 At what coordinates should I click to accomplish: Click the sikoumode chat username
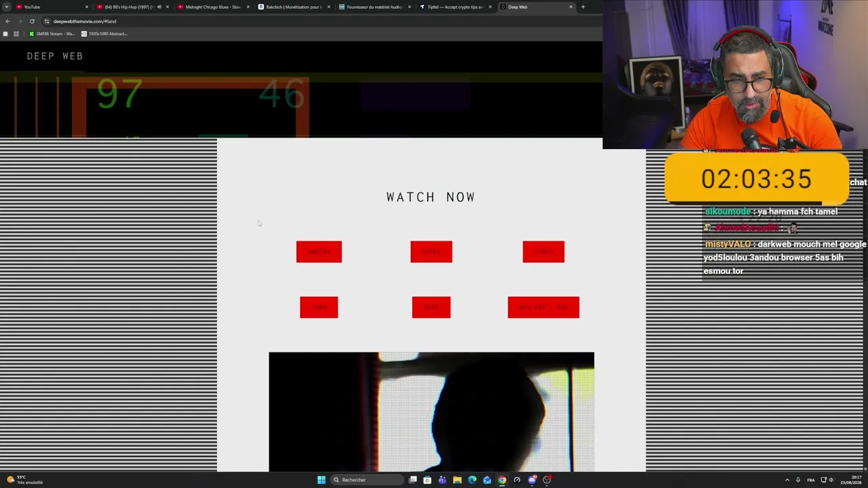[x=728, y=211]
